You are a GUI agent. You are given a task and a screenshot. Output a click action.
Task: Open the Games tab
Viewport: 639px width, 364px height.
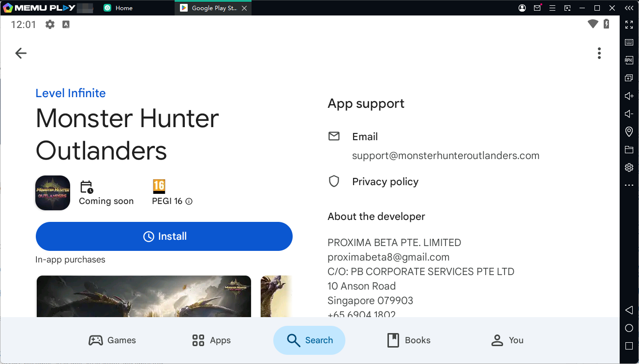(112, 340)
